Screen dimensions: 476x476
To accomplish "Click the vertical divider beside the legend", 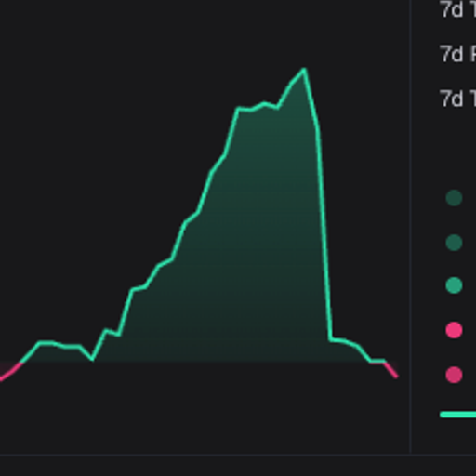I will coord(411,226).
